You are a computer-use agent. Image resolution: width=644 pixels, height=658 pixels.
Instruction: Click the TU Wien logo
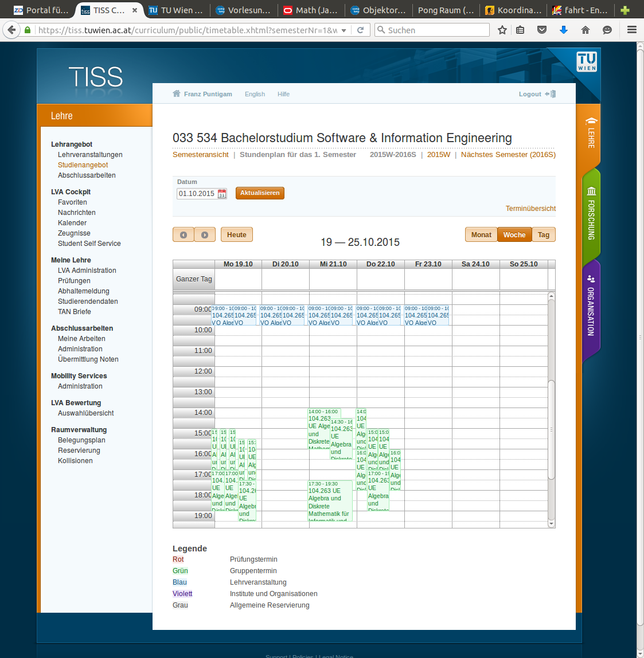pyautogui.click(x=587, y=62)
